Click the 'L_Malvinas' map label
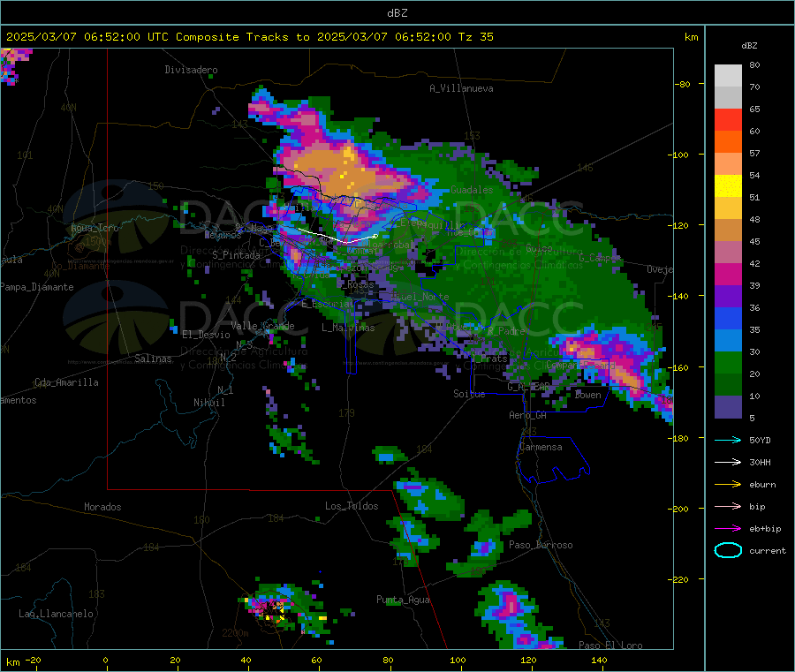This screenshot has width=795, height=672. [x=348, y=328]
